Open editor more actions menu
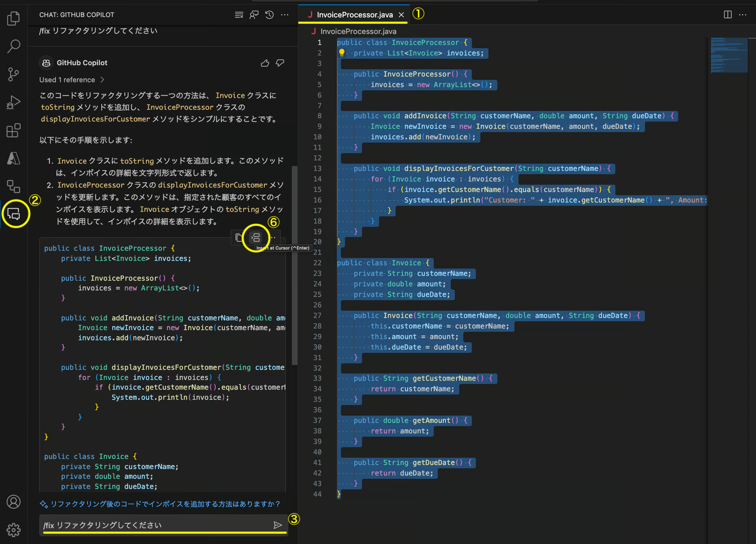 [743, 15]
